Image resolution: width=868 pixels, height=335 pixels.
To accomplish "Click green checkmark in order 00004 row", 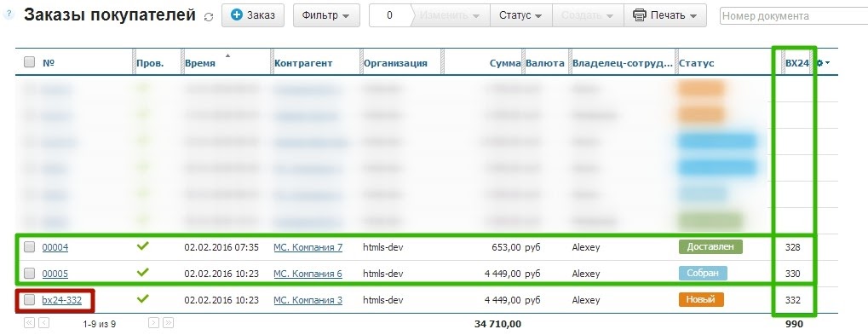I will click(143, 245).
